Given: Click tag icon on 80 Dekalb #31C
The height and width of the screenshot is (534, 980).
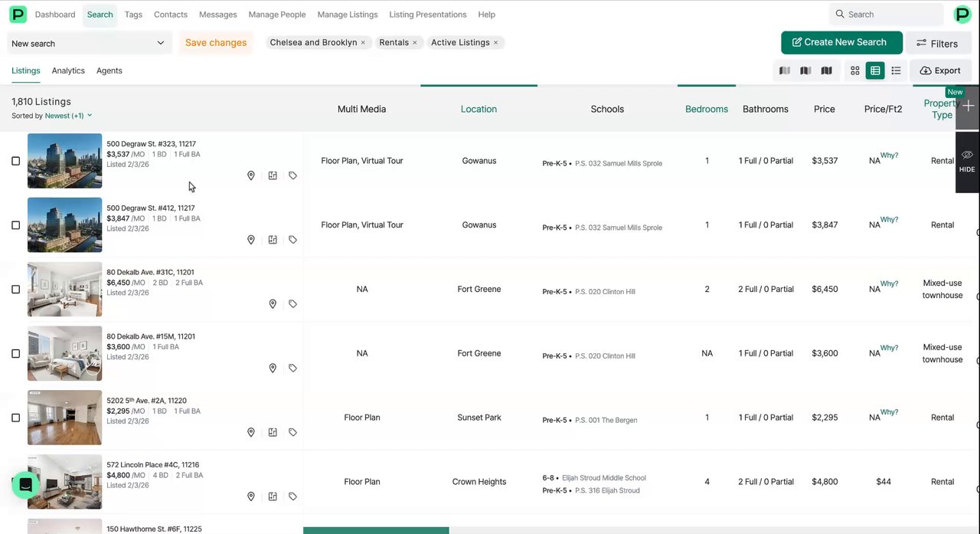Looking at the screenshot, I should [x=292, y=304].
